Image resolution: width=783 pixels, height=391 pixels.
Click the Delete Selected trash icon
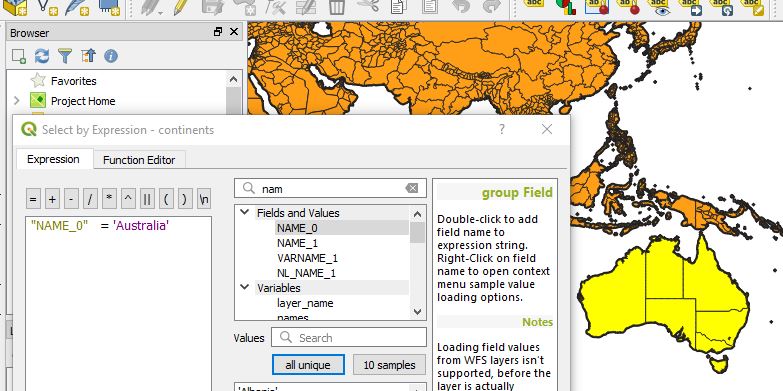coord(337,6)
